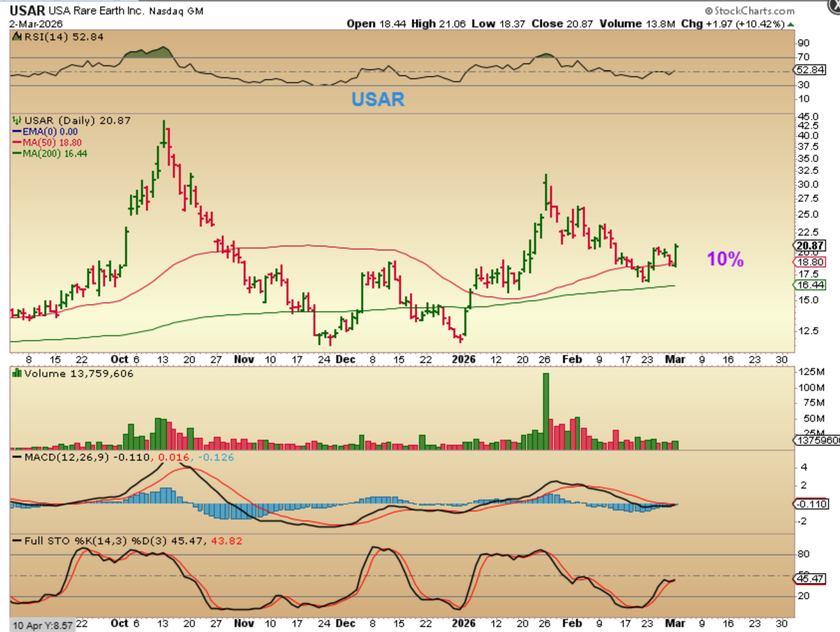The width and height of the screenshot is (840, 632).
Task: Click the 12.5 label on the price axis
Action: [x=808, y=331]
